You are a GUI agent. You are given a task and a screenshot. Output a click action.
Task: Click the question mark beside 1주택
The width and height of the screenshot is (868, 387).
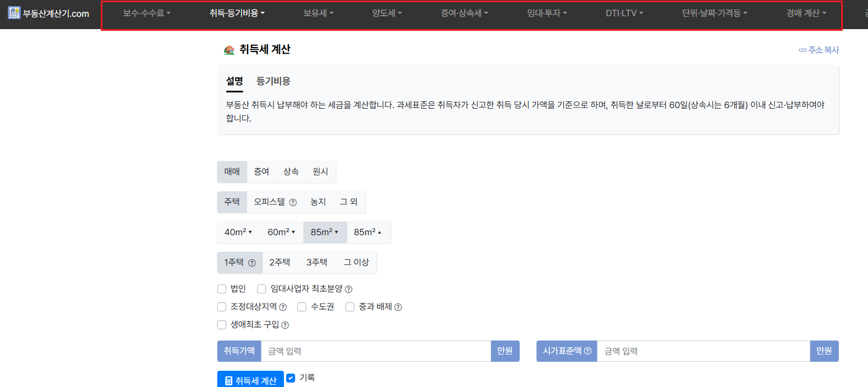[x=253, y=262]
